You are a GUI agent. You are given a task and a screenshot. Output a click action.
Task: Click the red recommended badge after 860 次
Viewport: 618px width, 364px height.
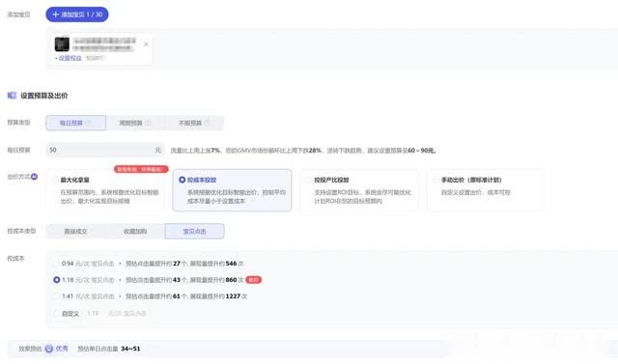tap(253, 280)
